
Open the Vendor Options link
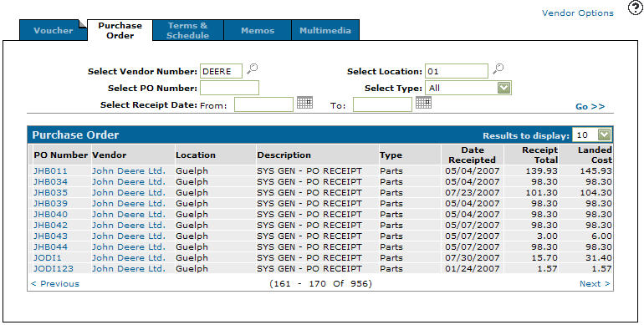(x=577, y=13)
